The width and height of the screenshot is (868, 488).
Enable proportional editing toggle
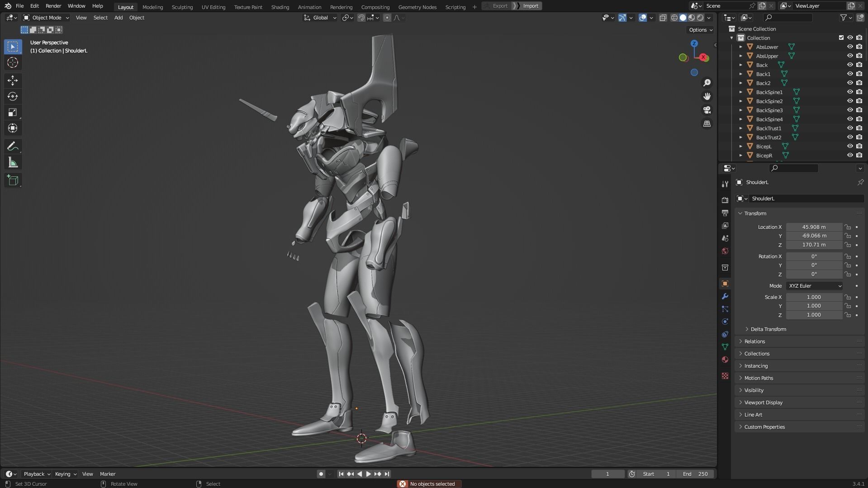387,18
